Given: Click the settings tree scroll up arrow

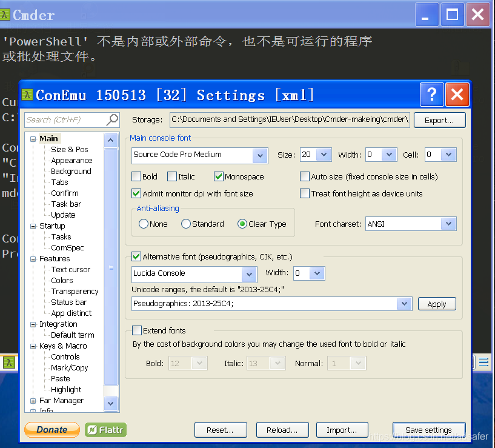Looking at the screenshot, I should 110,140.
